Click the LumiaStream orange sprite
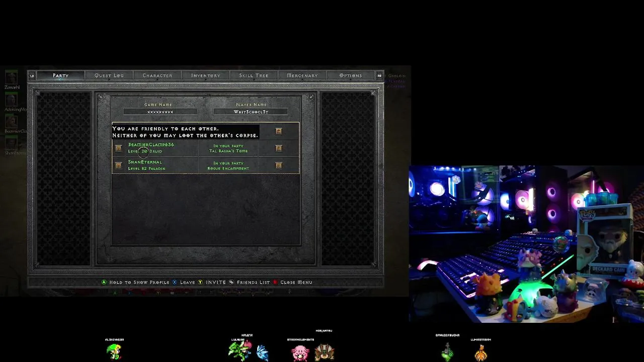This screenshot has width=644, height=362. point(481,352)
